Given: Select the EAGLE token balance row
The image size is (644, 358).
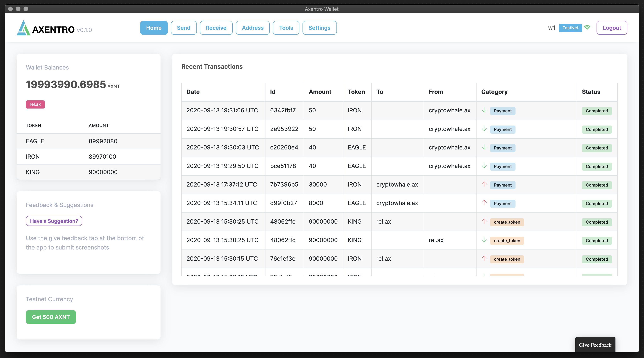Looking at the screenshot, I should point(89,141).
